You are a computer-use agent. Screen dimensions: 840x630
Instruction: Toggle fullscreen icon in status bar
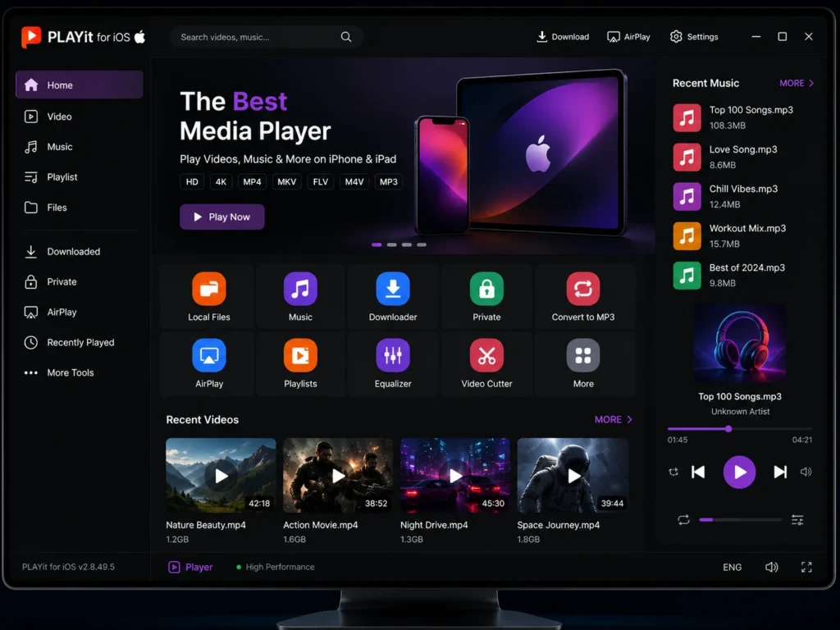click(806, 567)
